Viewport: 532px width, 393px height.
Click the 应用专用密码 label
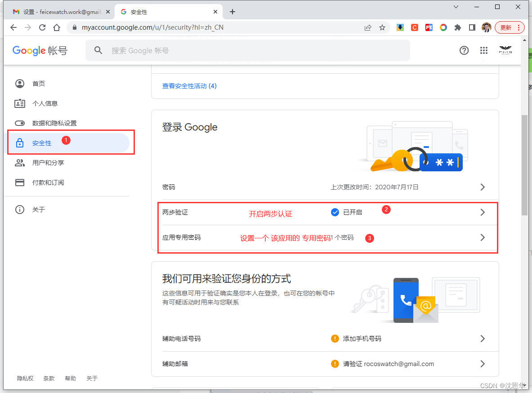[182, 237]
